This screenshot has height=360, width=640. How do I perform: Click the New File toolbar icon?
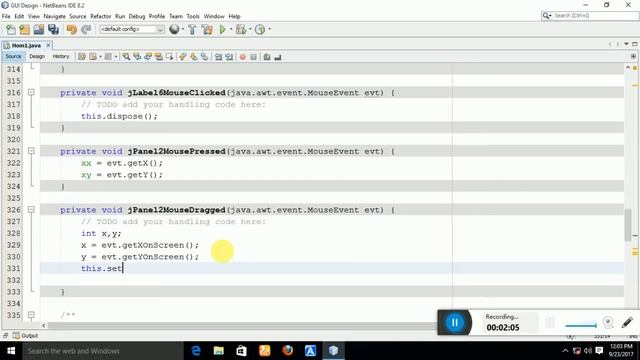(x=11, y=29)
